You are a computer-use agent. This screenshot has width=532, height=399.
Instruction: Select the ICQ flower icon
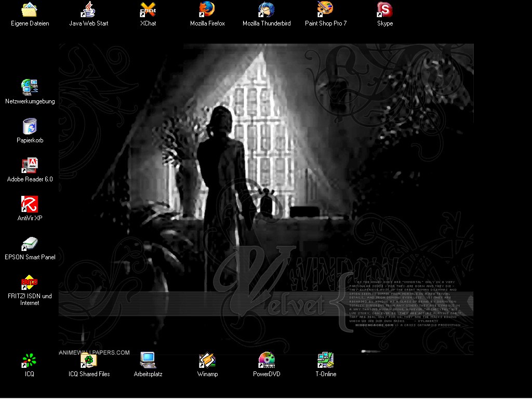(30, 360)
